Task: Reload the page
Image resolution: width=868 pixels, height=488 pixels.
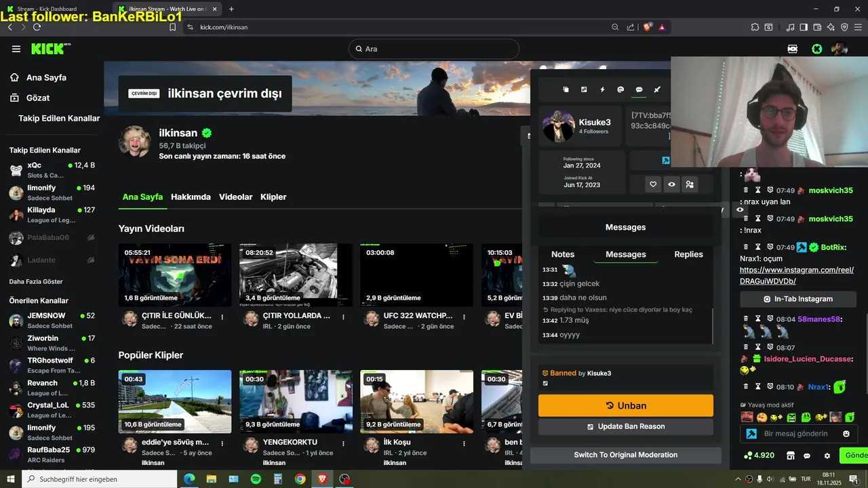Action: [x=37, y=27]
